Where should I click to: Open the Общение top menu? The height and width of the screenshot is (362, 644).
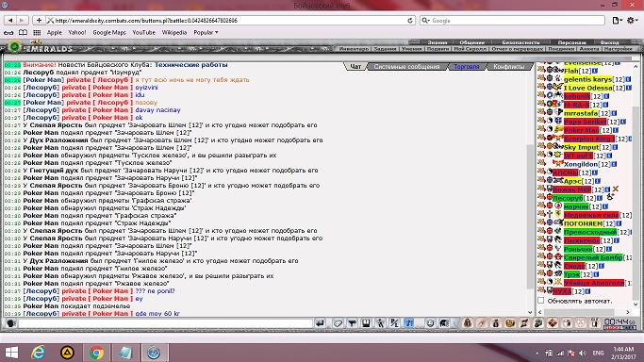point(471,42)
